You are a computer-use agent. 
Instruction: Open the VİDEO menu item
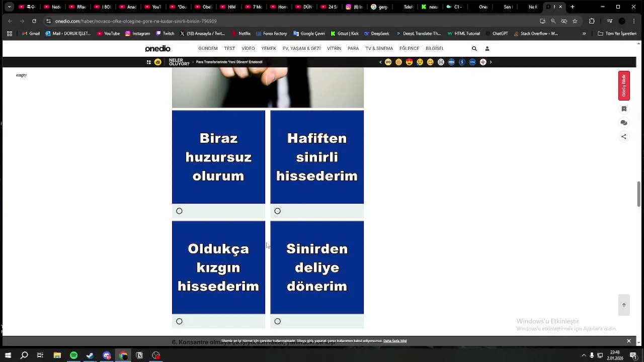(248, 49)
